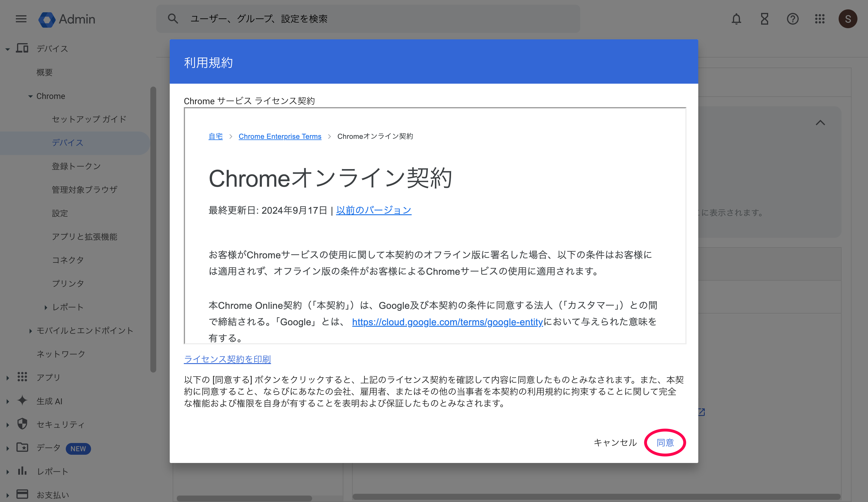The height and width of the screenshot is (502, 868).
Task: Collapse the top-level デバイス section arrow
Action: tap(8, 49)
